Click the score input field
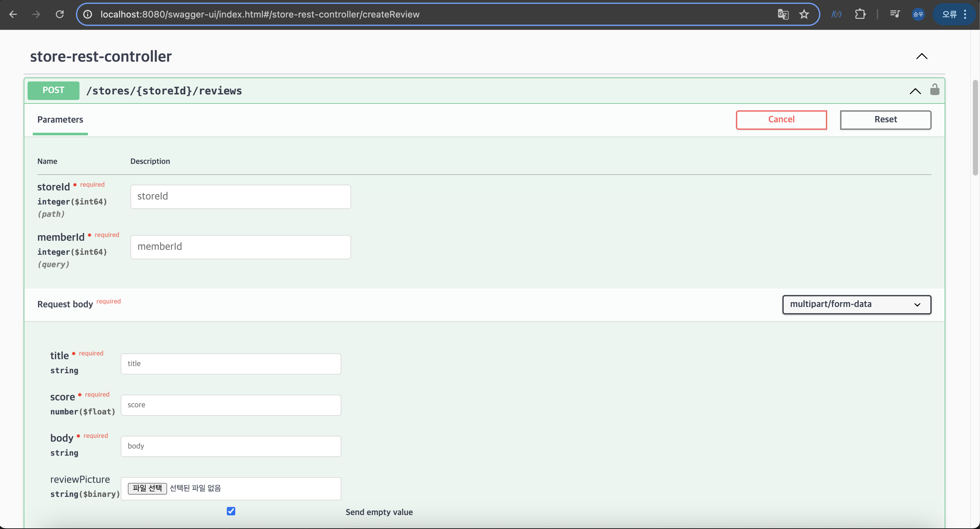This screenshot has height=529, width=980. (230, 405)
